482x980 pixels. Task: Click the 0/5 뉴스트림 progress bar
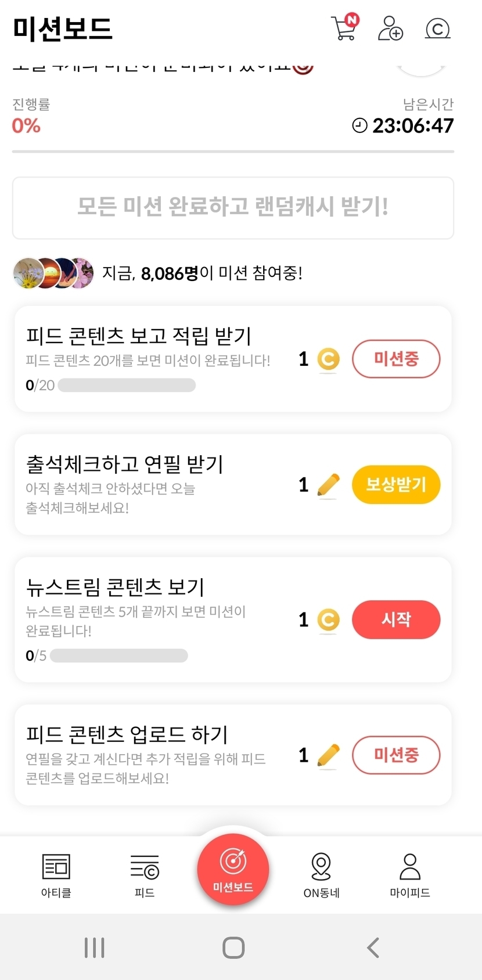119,655
